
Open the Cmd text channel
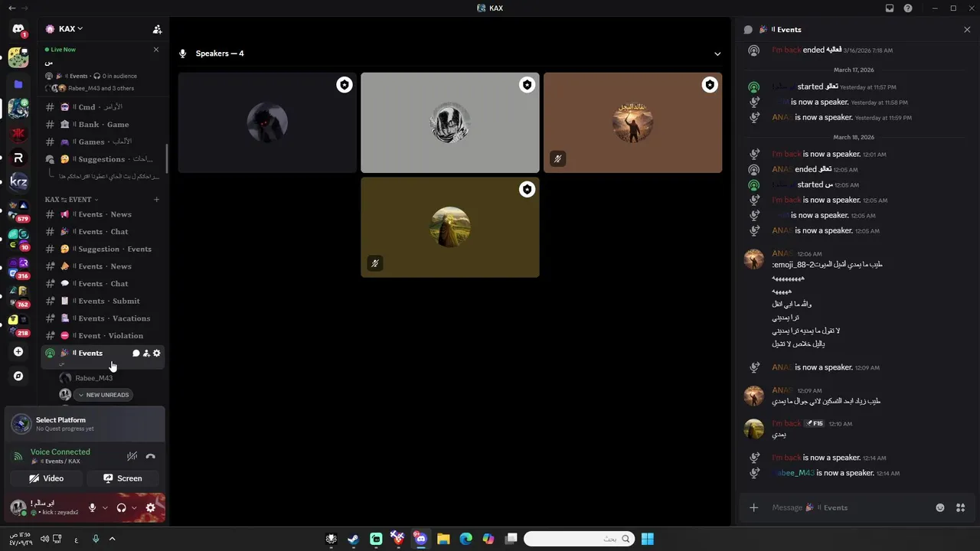(x=103, y=107)
